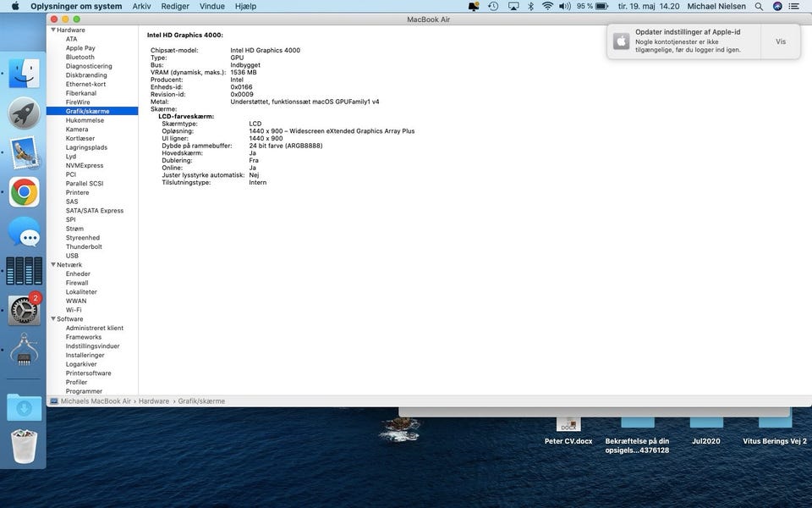Open AirPlay display menu bar icon
The width and height of the screenshot is (812, 508).
coord(513,6)
